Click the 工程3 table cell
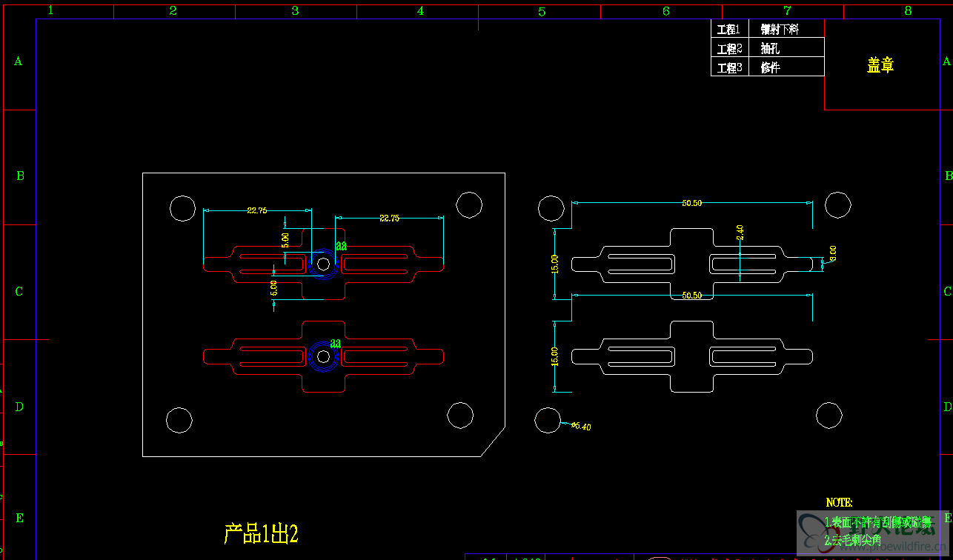Screen dimensions: 953x560 click(x=729, y=67)
